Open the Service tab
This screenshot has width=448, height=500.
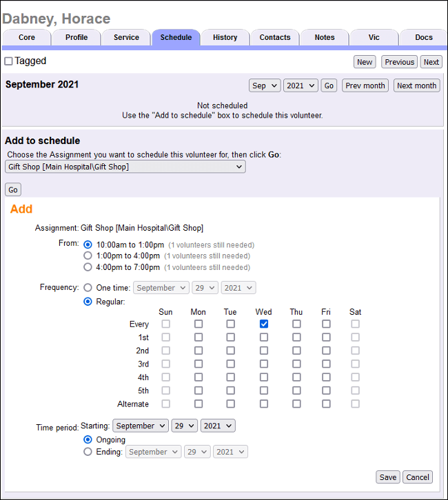pyautogui.click(x=126, y=38)
